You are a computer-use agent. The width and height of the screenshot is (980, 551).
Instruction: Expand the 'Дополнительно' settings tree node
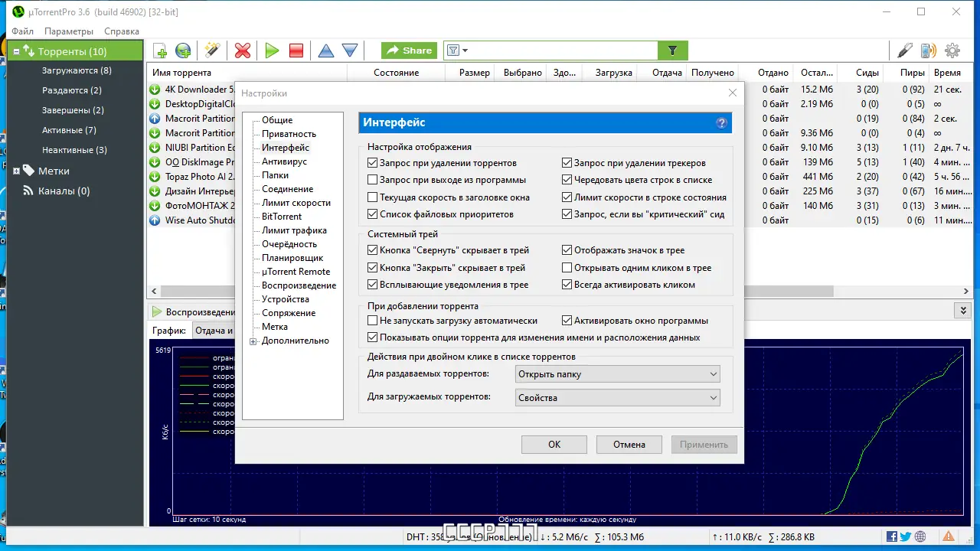[x=253, y=341]
